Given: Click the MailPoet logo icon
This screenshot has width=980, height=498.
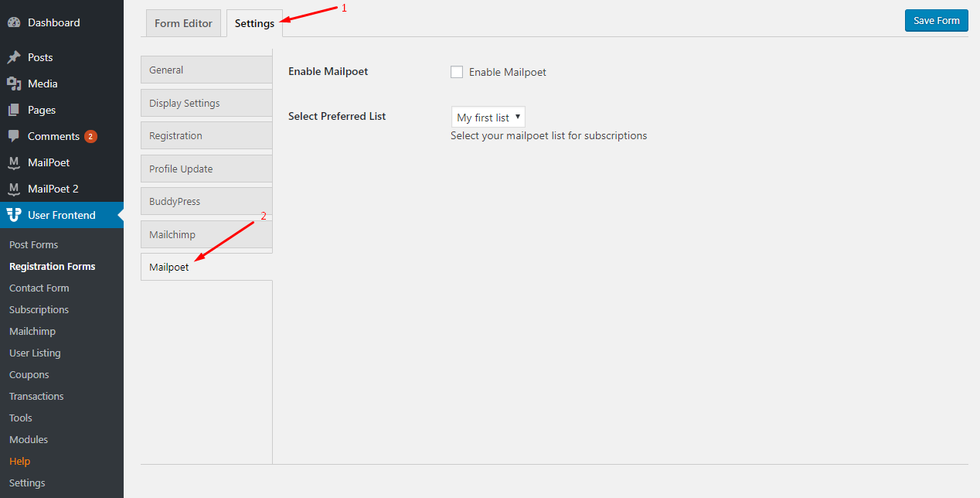Looking at the screenshot, I should (14, 162).
